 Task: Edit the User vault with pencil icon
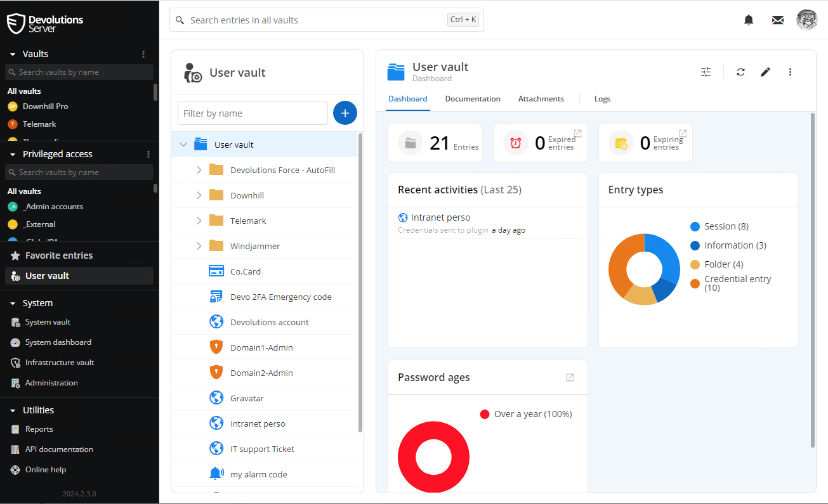tap(765, 72)
